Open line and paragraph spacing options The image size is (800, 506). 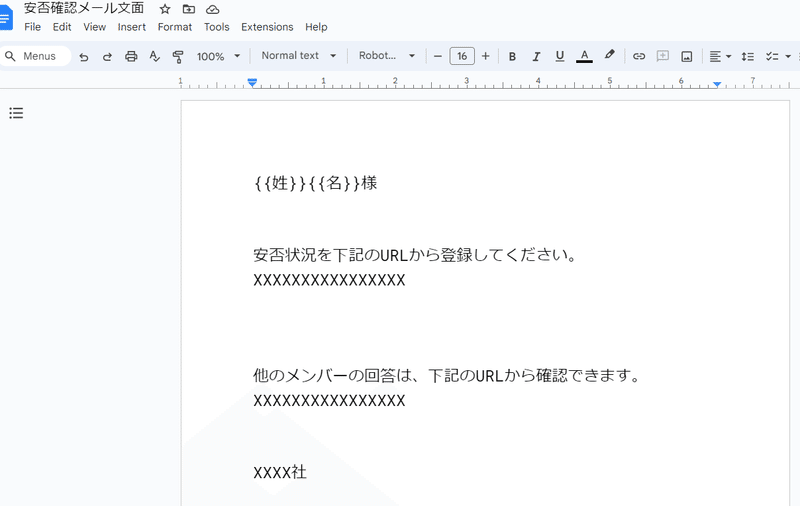pyautogui.click(x=747, y=56)
